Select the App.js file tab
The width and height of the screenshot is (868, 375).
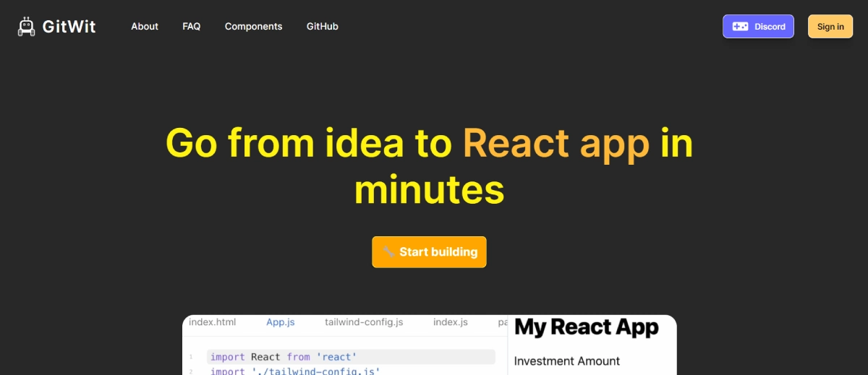280,322
